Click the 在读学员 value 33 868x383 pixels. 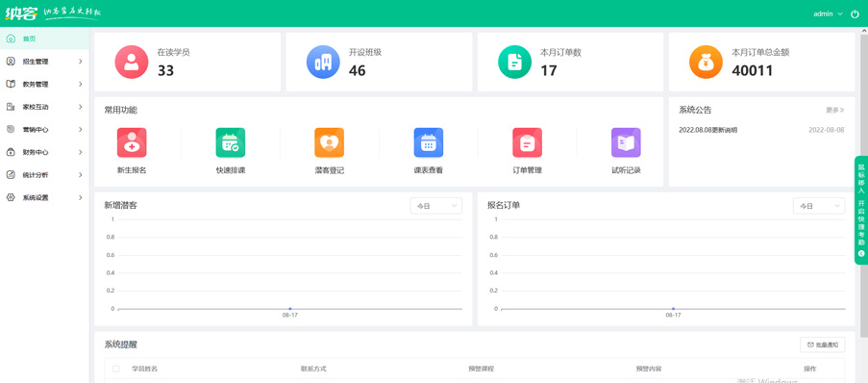coord(165,71)
